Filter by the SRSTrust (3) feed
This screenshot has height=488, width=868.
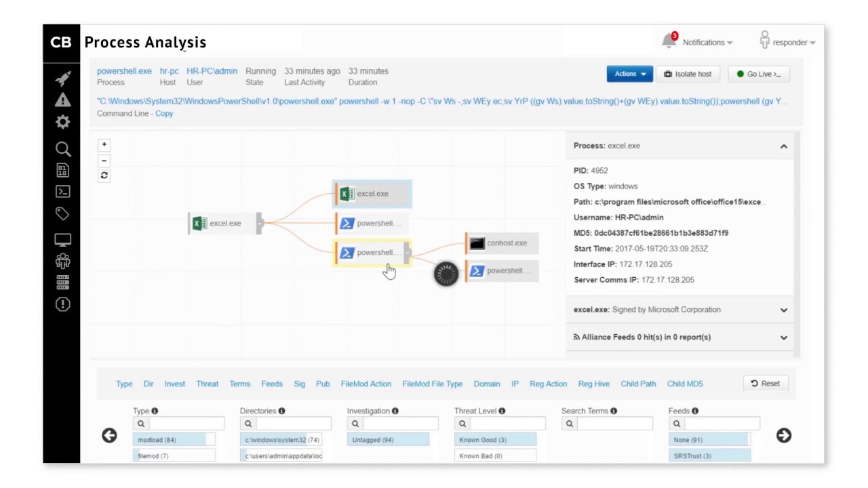coord(710,456)
